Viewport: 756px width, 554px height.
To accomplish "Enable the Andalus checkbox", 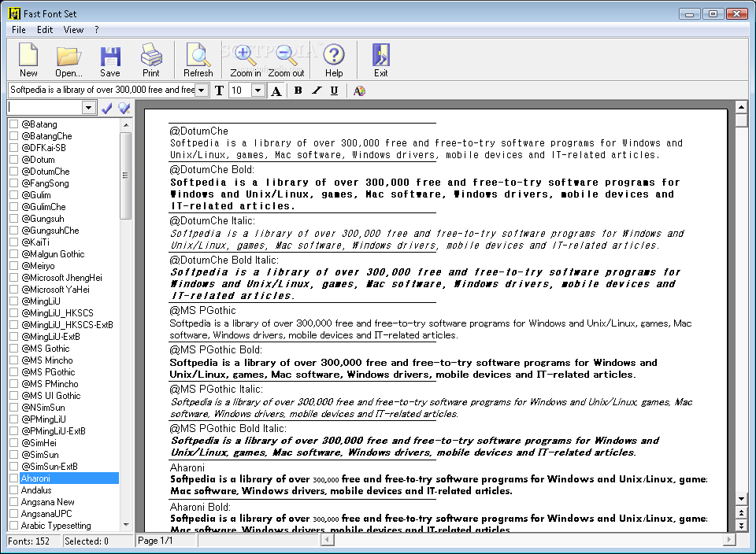I will tap(14, 490).
